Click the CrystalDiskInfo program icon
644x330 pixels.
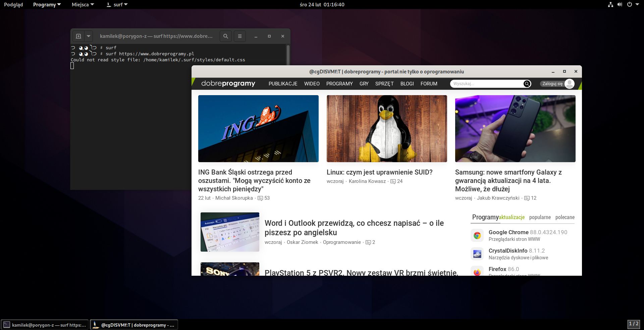pyautogui.click(x=477, y=254)
